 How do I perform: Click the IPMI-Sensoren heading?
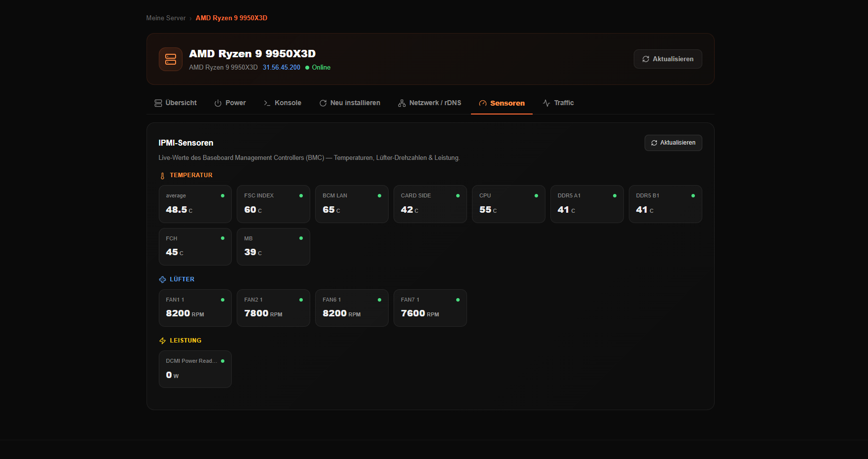pos(186,143)
